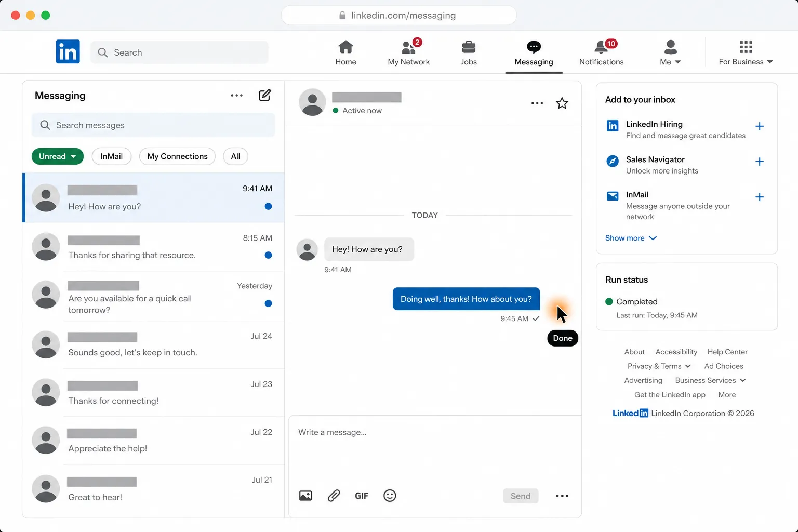Open the 'Are you available for a quick call' conversation

tap(154, 297)
